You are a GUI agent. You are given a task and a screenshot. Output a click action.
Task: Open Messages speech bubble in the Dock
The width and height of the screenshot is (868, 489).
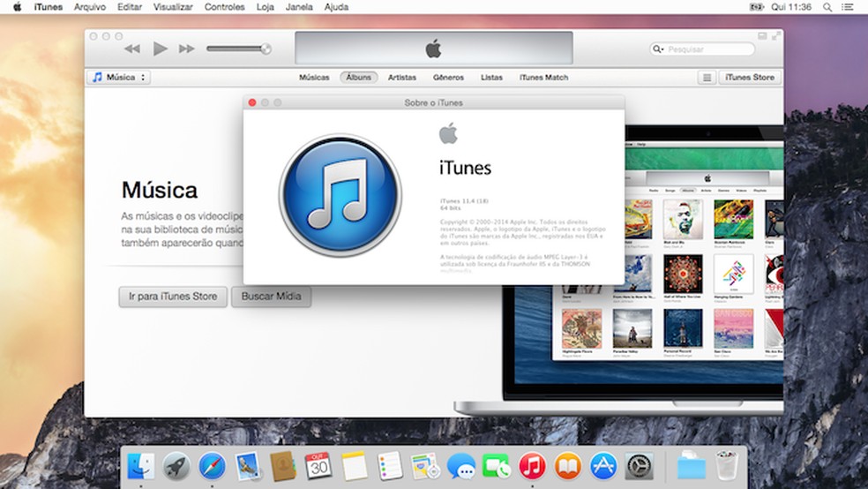(x=461, y=466)
